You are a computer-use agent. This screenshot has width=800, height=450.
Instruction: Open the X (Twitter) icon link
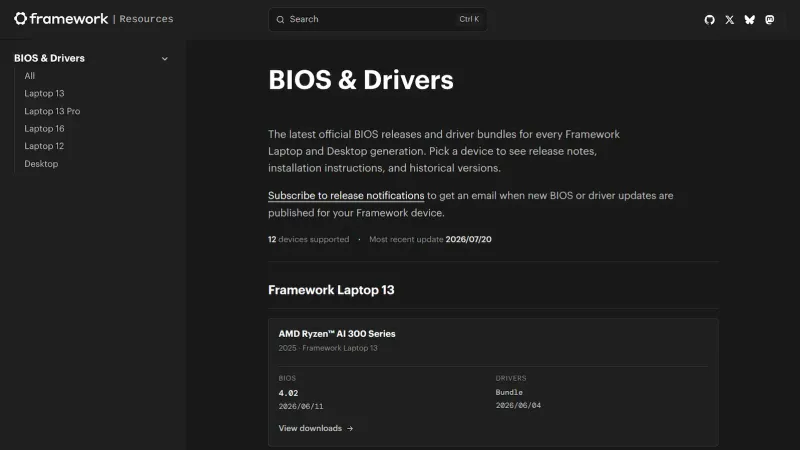[730, 20]
